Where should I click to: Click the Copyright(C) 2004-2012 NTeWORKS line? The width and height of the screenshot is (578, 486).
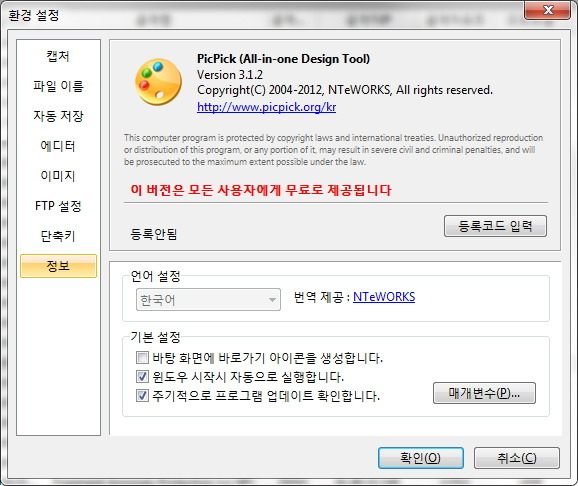click(x=345, y=90)
